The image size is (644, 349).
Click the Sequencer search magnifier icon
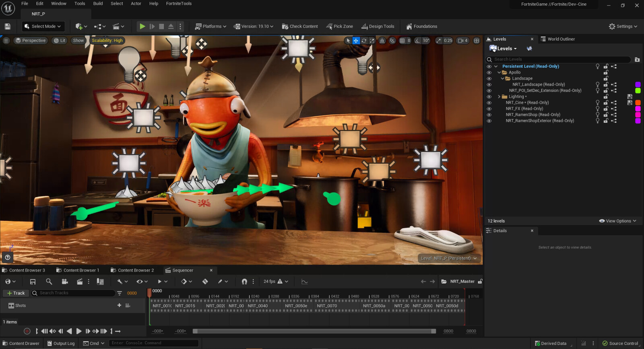coord(49,281)
